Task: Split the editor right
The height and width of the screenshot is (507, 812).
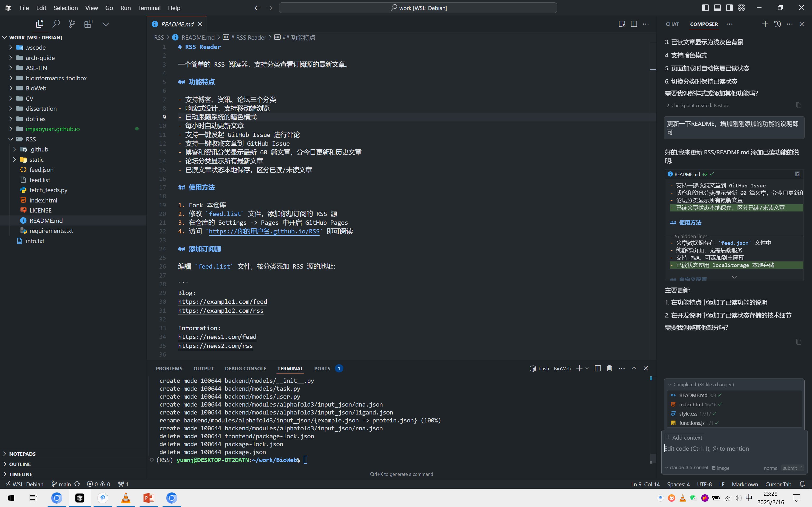Action: (x=634, y=24)
